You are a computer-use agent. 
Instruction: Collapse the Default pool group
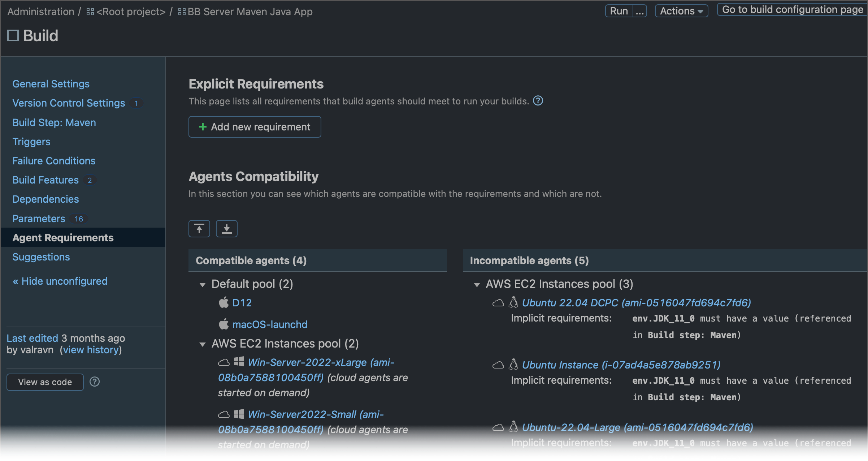(x=202, y=285)
